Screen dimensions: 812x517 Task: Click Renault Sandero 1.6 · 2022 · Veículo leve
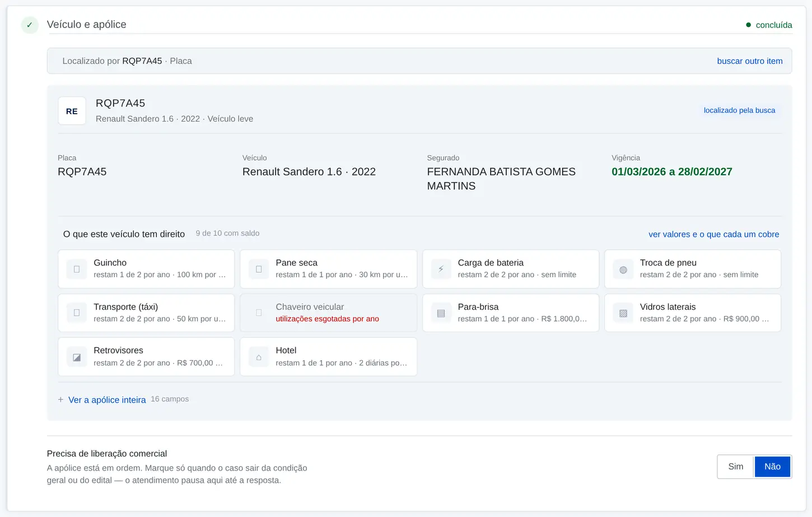(174, 119)
